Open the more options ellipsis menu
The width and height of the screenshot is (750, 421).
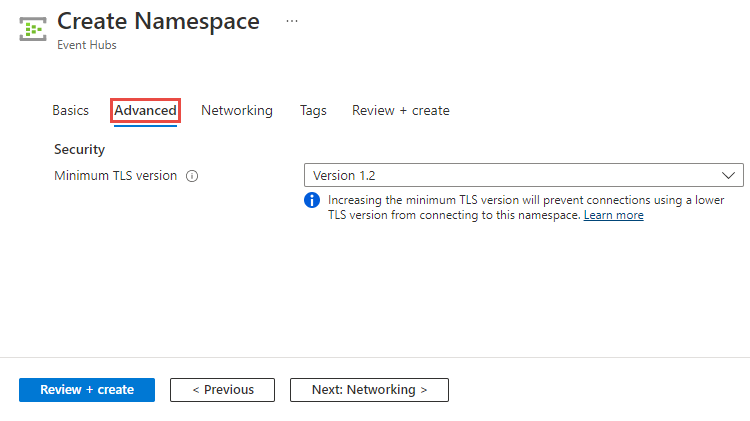292,21
